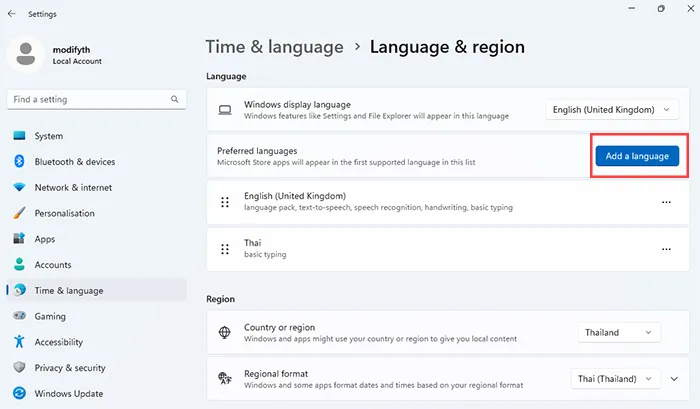Select the English (United Kingdom) language row
This screenshot has width=700, height=409.
448,202
